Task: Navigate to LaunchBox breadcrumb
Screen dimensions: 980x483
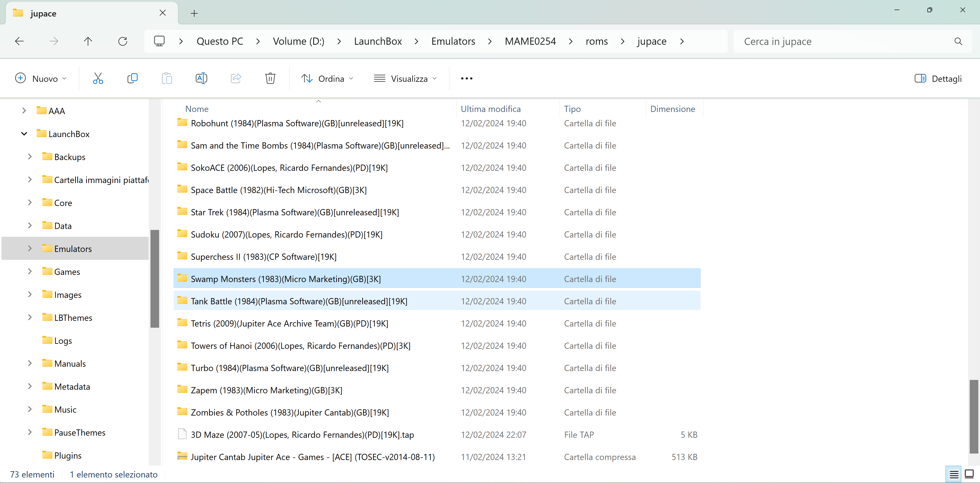Action: (377, 41)
